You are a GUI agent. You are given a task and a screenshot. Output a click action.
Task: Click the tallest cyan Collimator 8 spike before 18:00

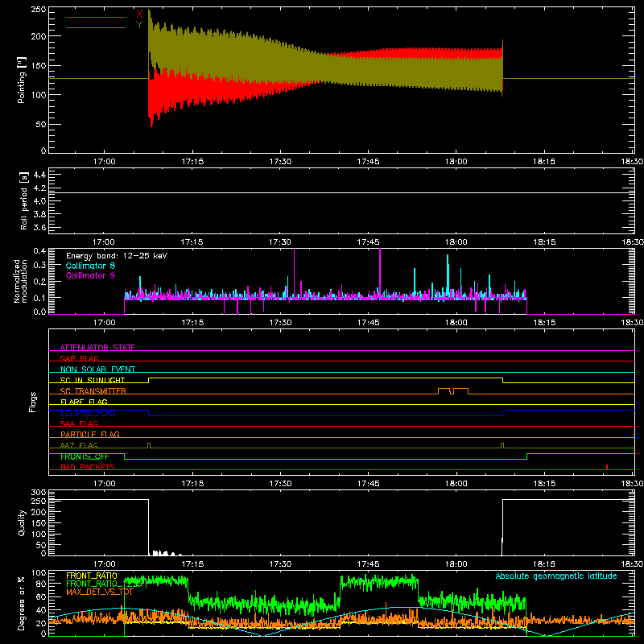coord(448,275)
